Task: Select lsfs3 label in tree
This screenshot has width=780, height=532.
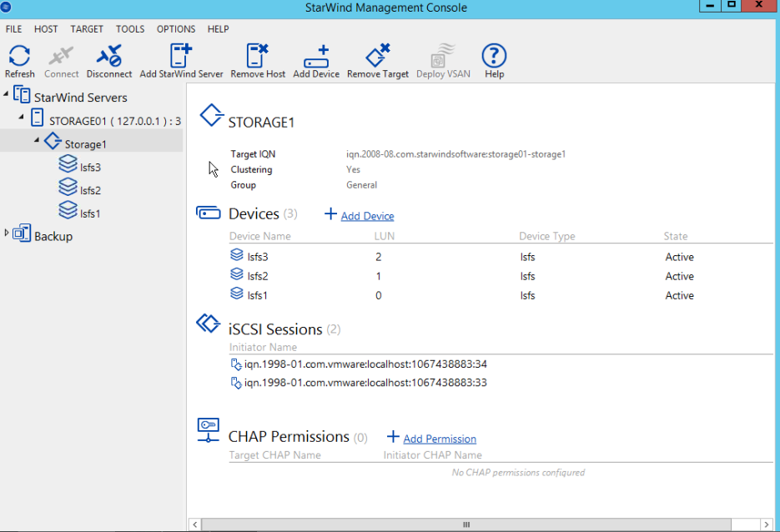Action: [90, 167]
